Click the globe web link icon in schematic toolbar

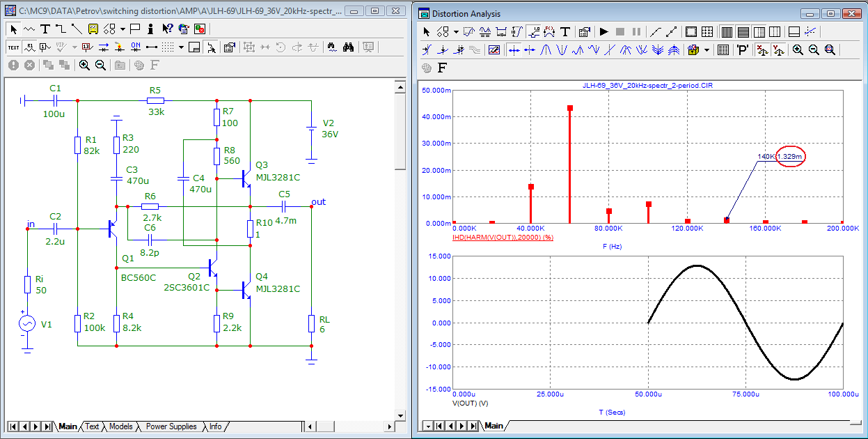coord(184,29)
